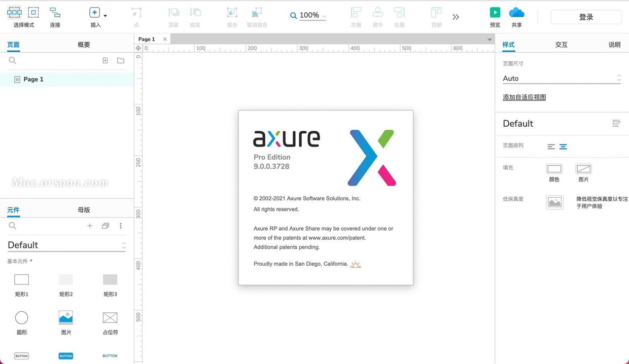Click version 9.0.0.3728 text in about dialog
Image resolution: width=629 pixels, height=364 pixels.
point(271,166)
